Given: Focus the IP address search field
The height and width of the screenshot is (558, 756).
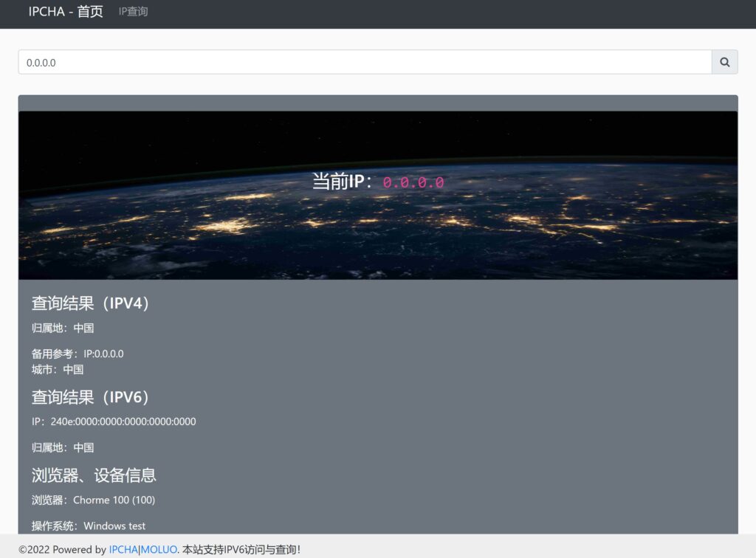Looking at the screenshot, I should pyautogui.click(x=365, y=63).
